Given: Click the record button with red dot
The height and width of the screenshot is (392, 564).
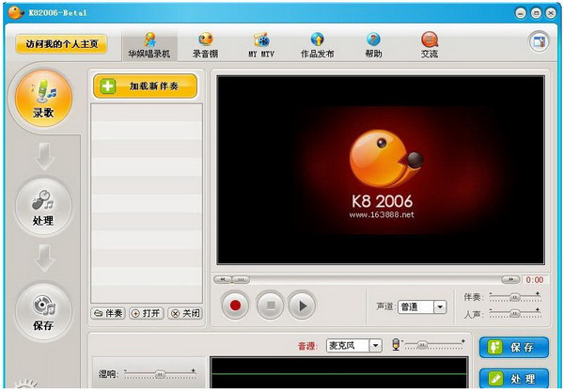Looking at the screenshot, I should tap(236, 305).
